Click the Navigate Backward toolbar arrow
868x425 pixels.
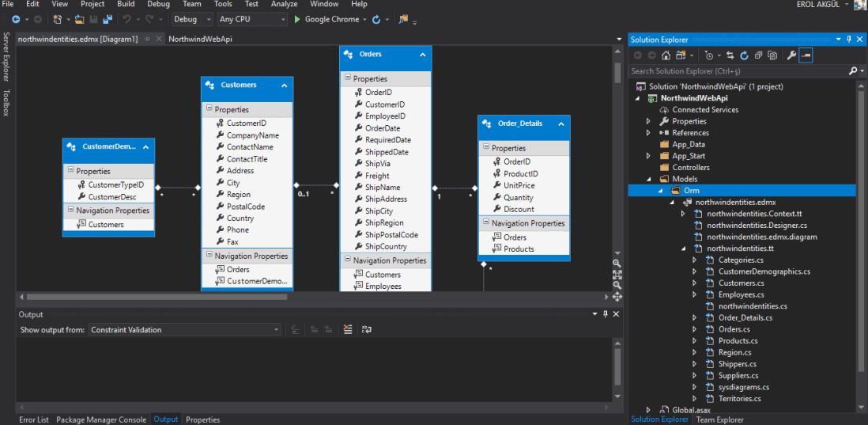(16, 19)
